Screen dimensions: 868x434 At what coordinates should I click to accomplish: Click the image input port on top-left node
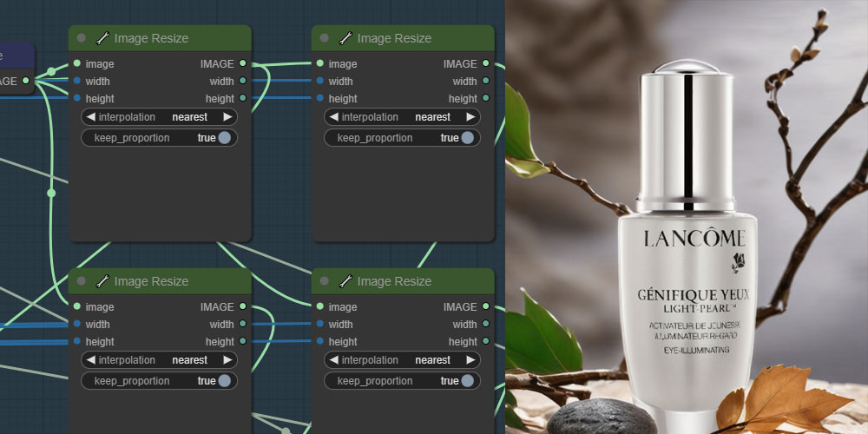(x=77, y=63)
